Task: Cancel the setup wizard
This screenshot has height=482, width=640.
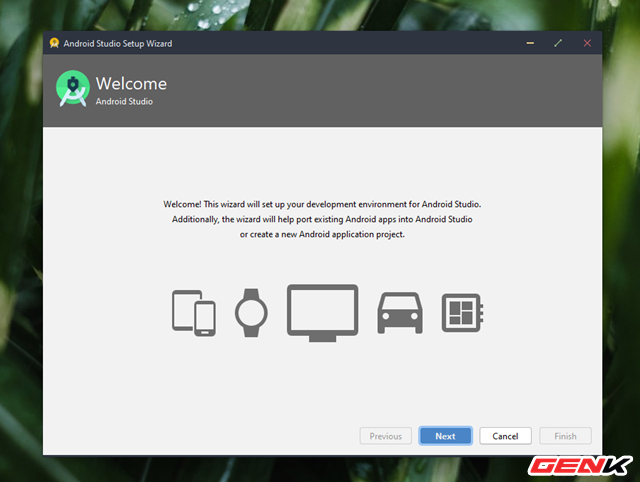Action: pyautogui.click(x=505, y=436)
